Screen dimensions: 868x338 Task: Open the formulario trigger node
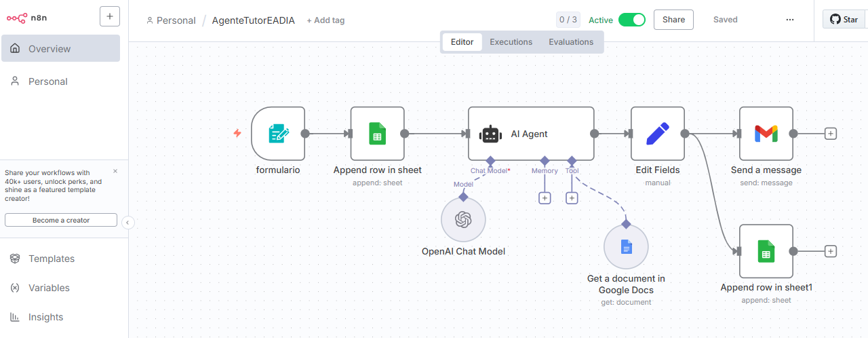277,134
